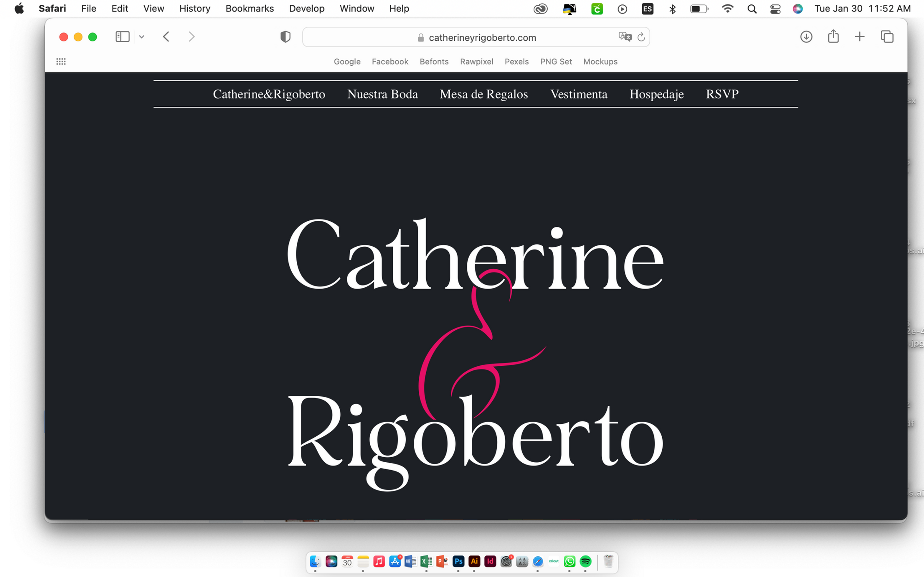Show Safari downloads
924x577 pixels.
[806, 37]
